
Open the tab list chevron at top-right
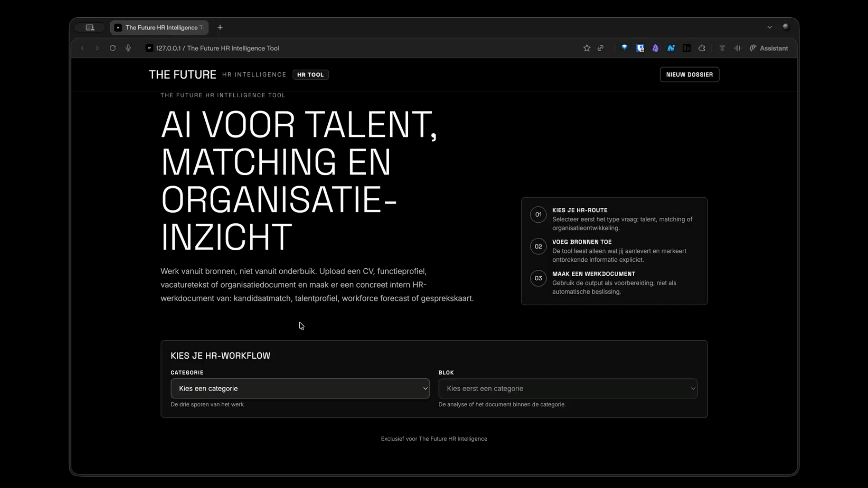[769, 27]
